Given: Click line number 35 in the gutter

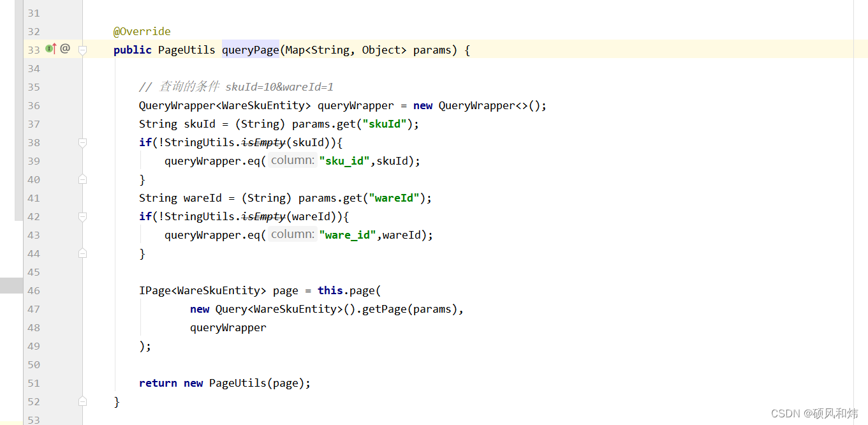Looking at the screenshot, I should tap(33, 87).
